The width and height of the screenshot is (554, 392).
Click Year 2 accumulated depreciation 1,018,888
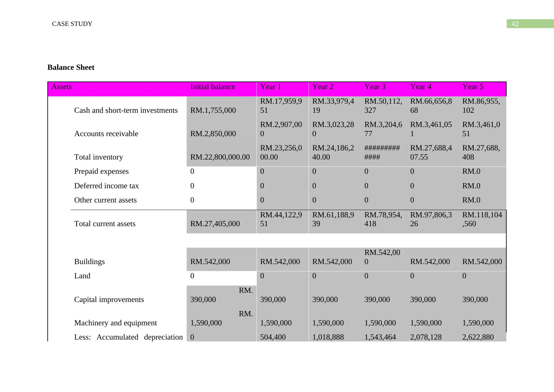pos(328,337)
